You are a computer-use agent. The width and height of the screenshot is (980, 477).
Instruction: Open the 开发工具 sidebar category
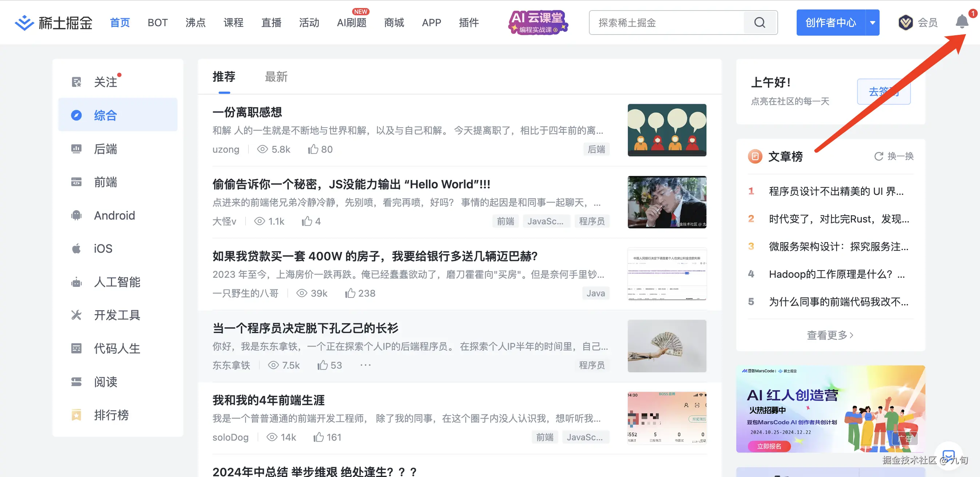point(116,315)
